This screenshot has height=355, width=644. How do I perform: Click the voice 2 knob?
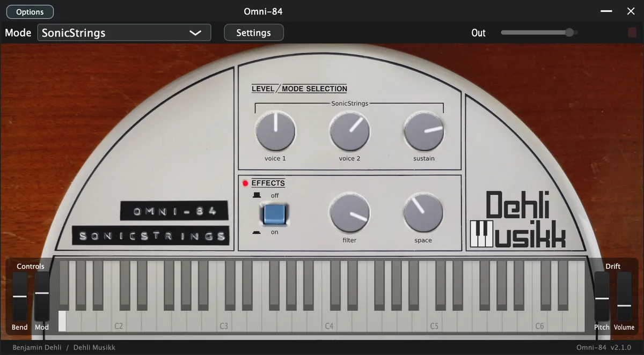click(x=349, y=131)
